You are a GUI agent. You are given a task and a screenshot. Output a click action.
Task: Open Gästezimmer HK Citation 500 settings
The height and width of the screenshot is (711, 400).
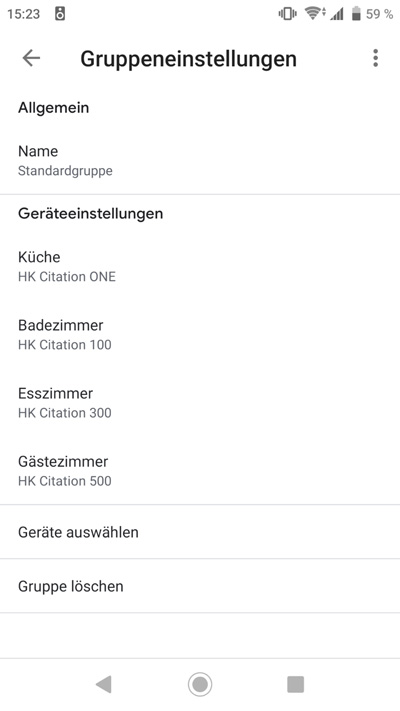[200, 471]
